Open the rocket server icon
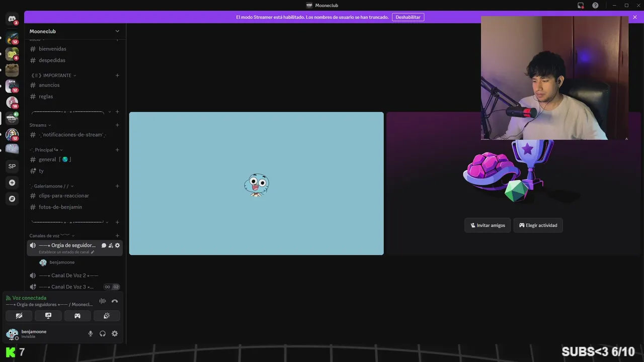 tap(12, 38)
